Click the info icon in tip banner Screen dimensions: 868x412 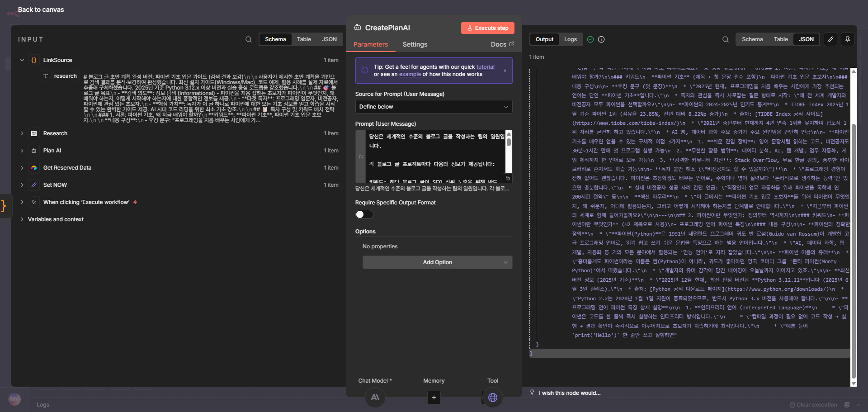[x=365, y=70]
